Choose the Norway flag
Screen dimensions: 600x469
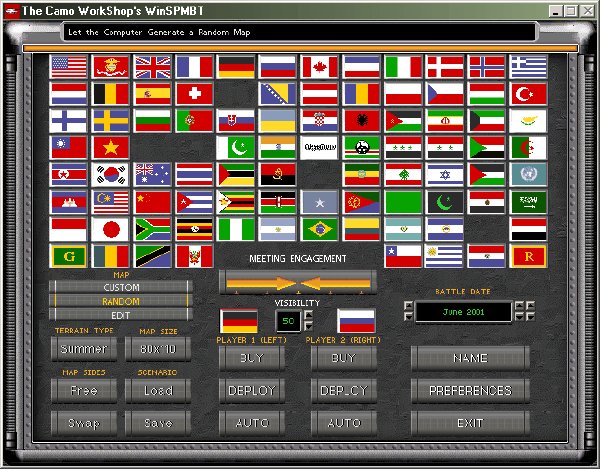pyautogui.click(x=486, y=67)
